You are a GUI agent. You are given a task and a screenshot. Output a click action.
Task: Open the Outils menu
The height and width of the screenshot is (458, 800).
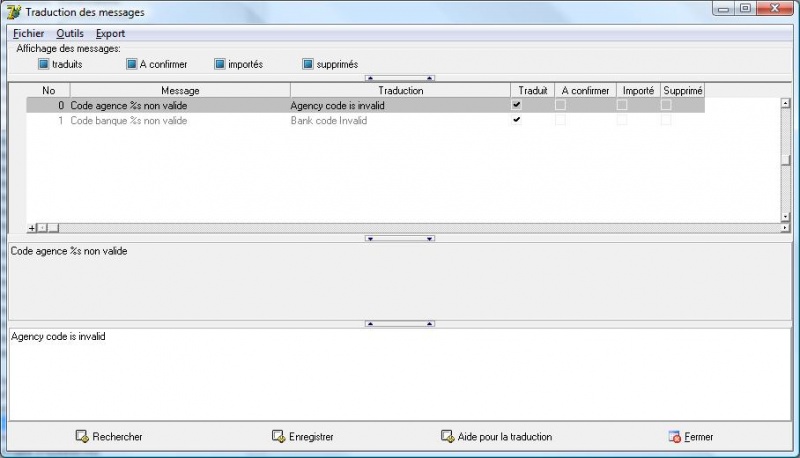pos(70,33)
